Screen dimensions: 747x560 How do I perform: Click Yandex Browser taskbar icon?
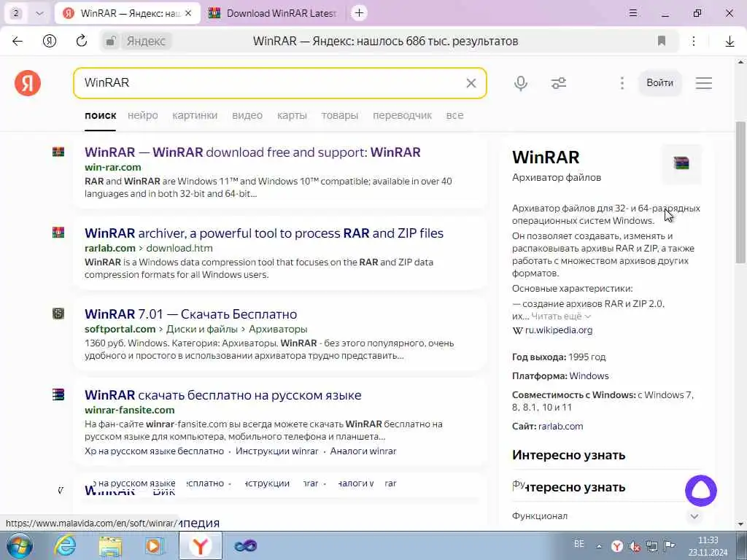point(201,546)
